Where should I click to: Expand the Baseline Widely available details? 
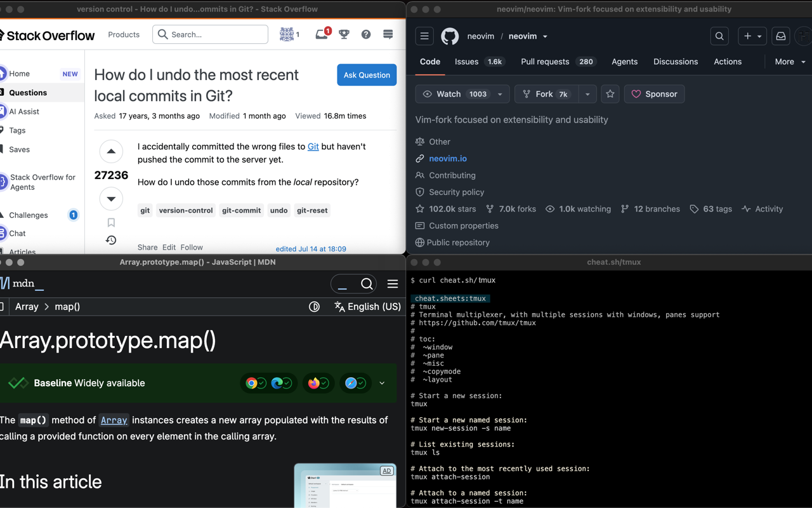click(382, 383)
